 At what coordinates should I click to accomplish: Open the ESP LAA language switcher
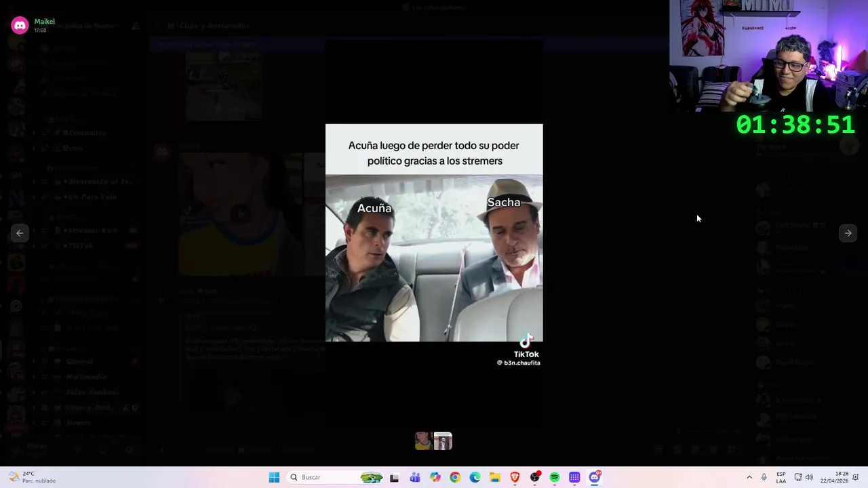781,477
